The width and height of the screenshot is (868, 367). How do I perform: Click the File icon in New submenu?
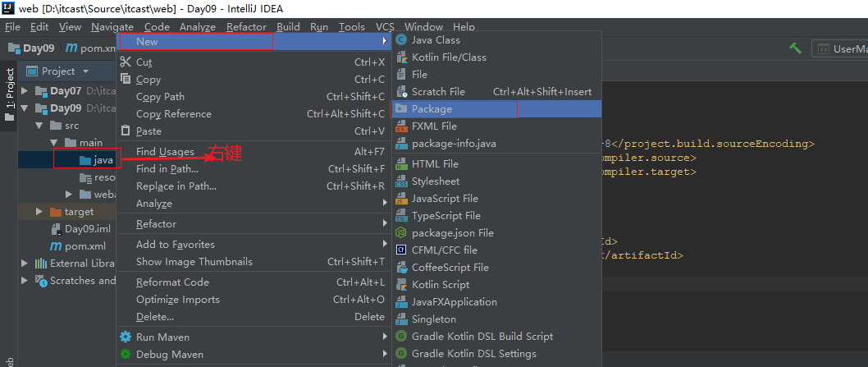click(x=401, y=74)
